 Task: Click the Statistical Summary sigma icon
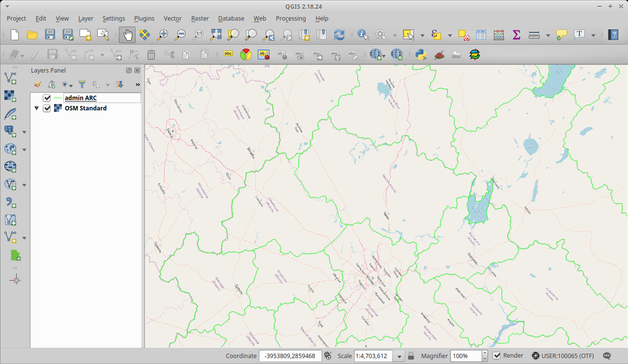(516, 35)
